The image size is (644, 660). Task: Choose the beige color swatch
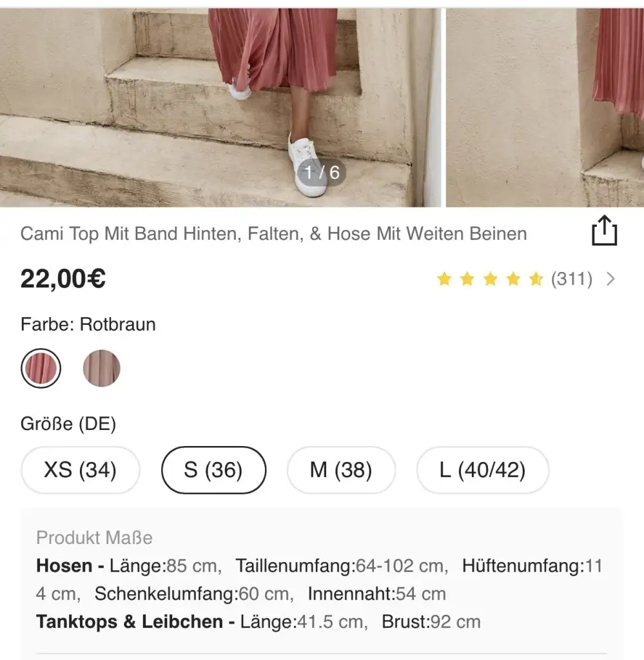point(101,368)
